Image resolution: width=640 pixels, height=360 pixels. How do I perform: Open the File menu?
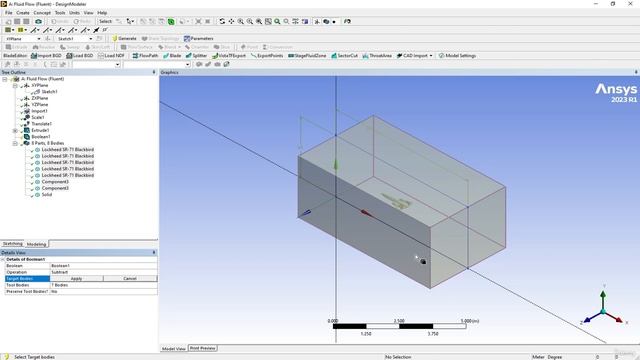[9, 13]
